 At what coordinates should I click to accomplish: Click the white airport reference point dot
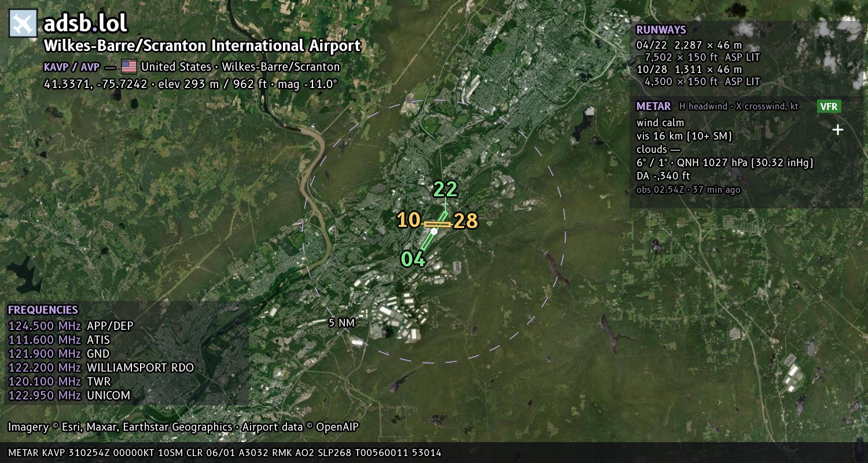(x=434, y=231)
